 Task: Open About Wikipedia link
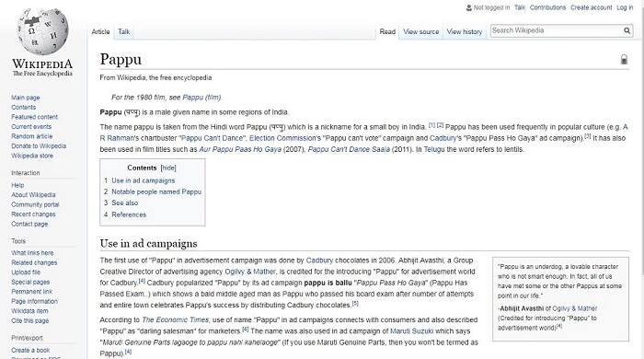coord(33,195)
